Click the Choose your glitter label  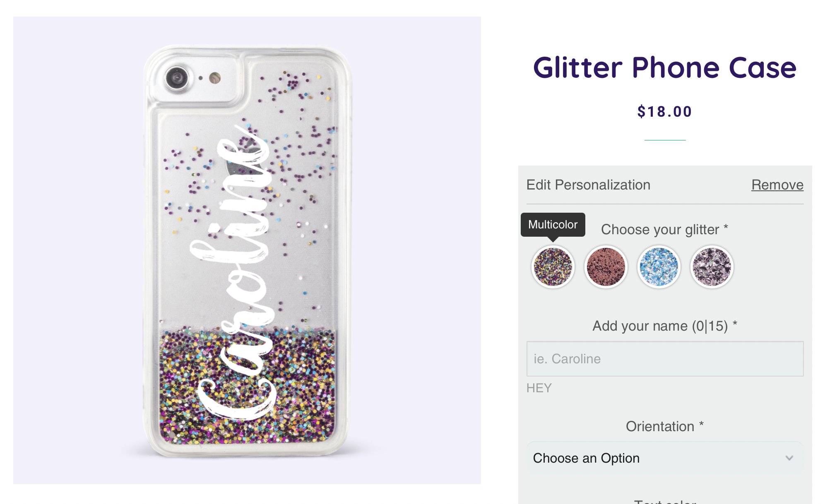pos(664,229)
